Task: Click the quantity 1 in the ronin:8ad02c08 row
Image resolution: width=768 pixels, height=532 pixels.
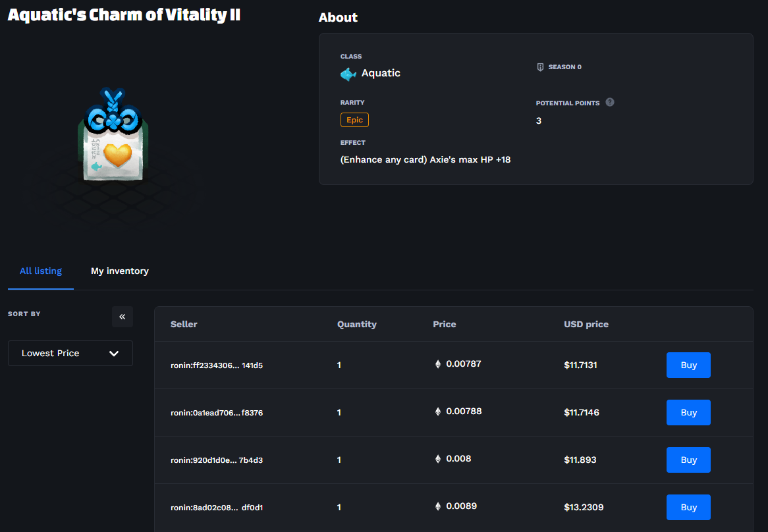Action: pyautogui.click(x=339, y=508)
